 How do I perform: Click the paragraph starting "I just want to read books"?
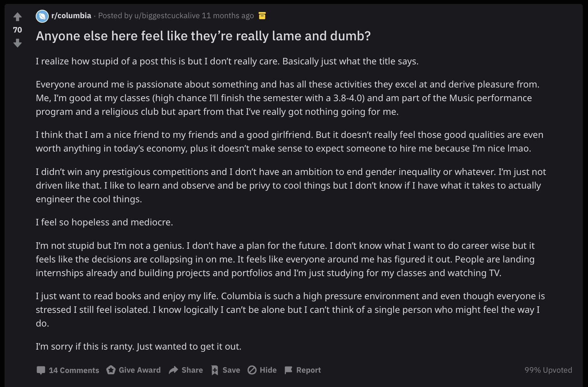(x=290, y=309)
